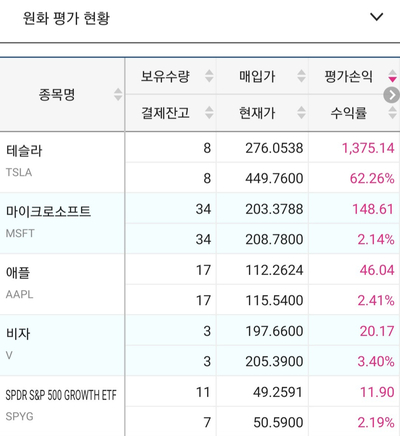Click SPYG settlement balance 7
The width and height of the screenshot is (400, 436).
click(207, 422)
